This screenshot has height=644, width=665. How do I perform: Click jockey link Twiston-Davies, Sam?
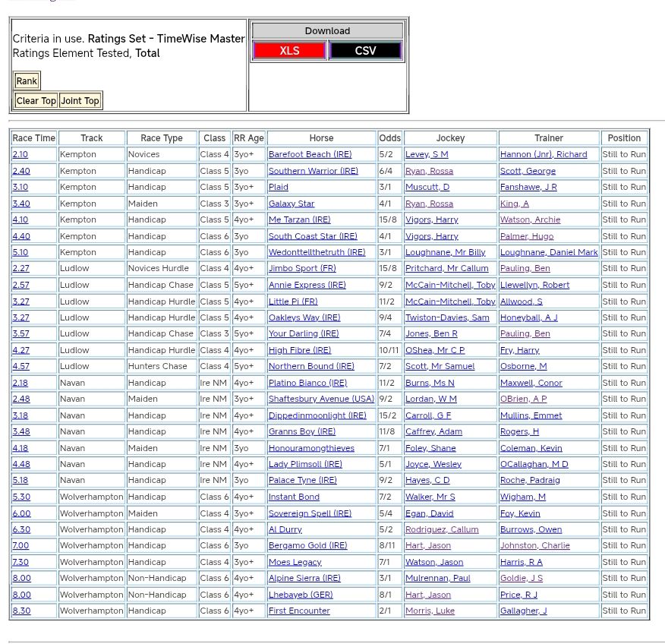pyautogui.click(x=447, y=317)
